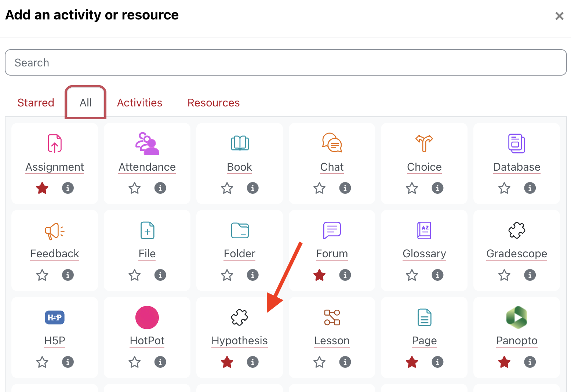Open the Hypothesis activity link
Image resolution: width=571 pixels, height=392 pixels.
point(239,341)
